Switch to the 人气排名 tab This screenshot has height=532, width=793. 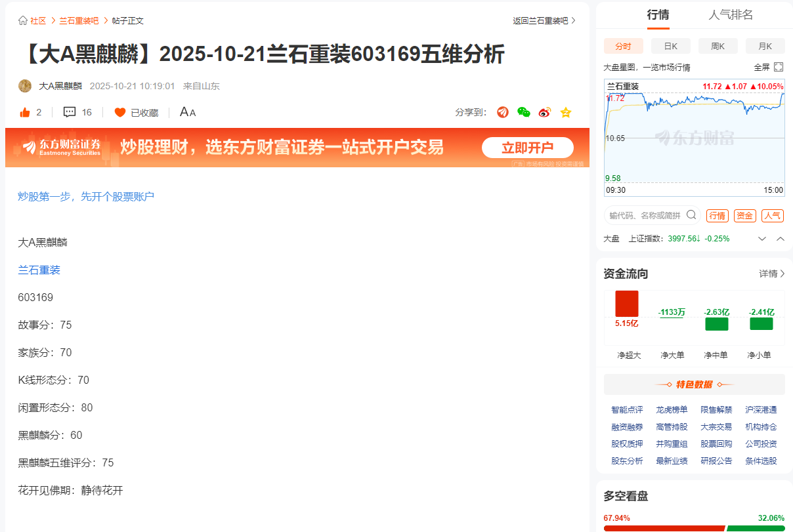(731, 15)
